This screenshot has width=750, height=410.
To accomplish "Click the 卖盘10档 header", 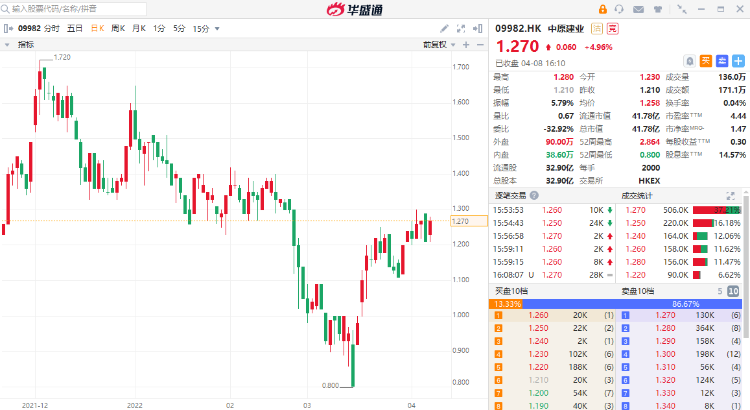I will tap(638, 291).
